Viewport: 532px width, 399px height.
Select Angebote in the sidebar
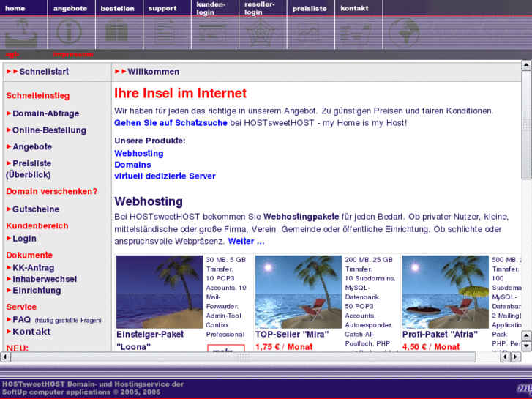(x=32, y=146)
